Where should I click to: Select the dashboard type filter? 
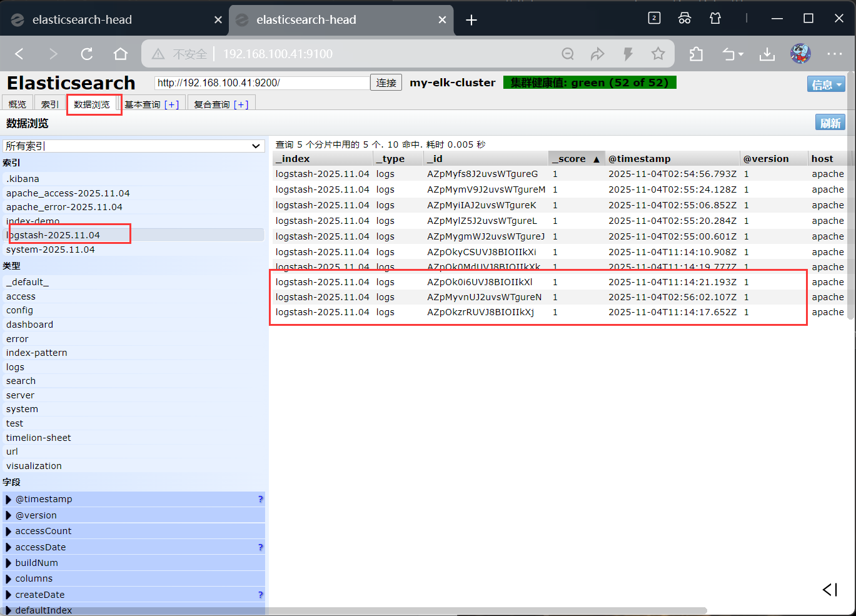(134, 325)
